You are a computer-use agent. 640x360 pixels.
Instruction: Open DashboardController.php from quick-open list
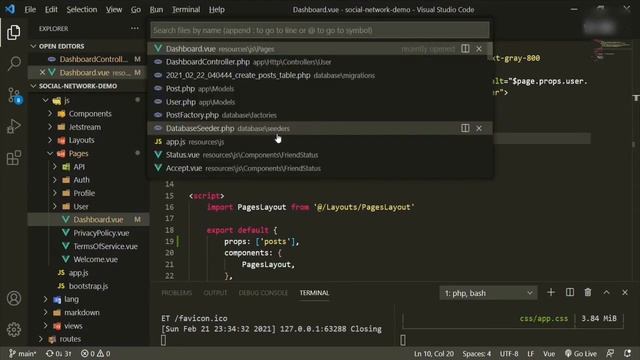point(320,62)
